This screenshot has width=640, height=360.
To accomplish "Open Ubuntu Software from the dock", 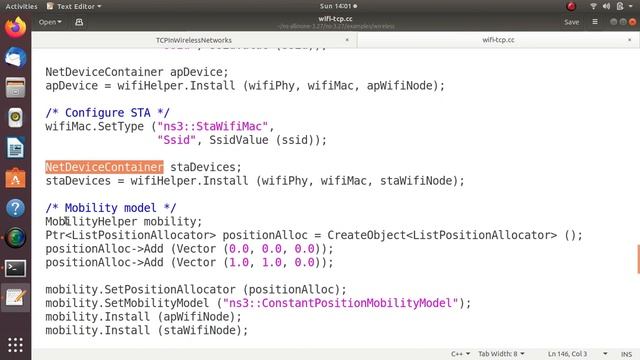I will pos(16,178).
